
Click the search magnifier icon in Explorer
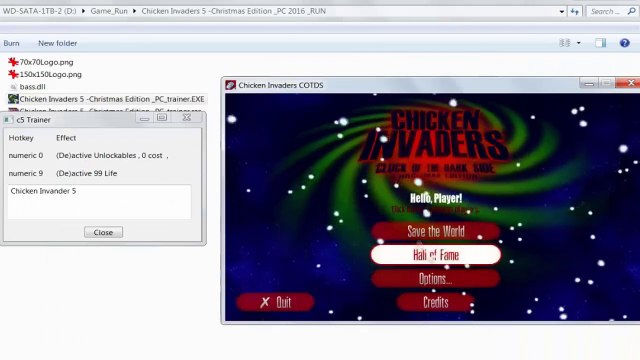631,11
